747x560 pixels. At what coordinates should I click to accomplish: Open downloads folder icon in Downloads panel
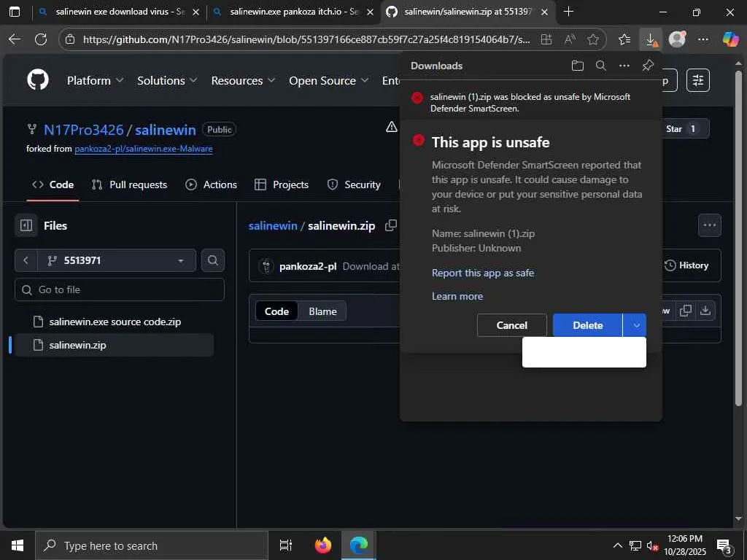(x=578, y=66)
